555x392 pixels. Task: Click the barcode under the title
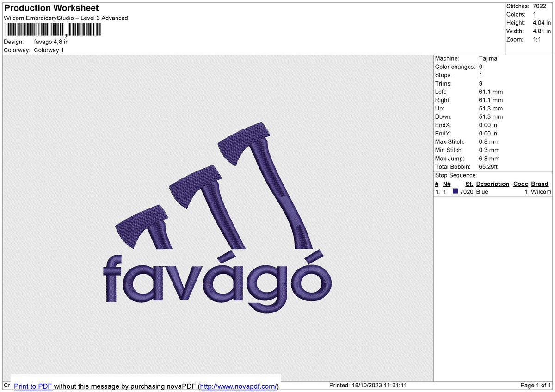coord(52,30)
